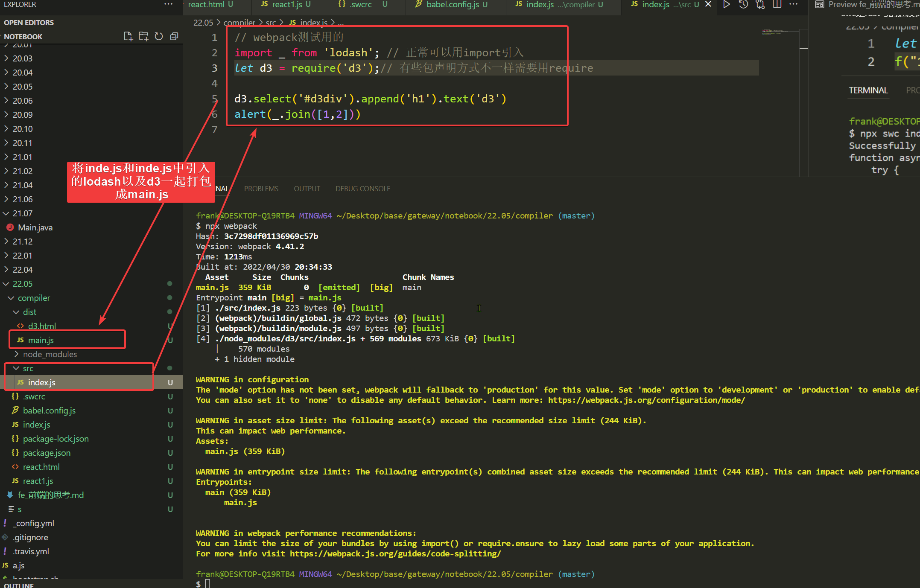Collapse the 21.07 folder
This screenshot has height=588, width=920.
pyautogui.click(x=6, y=213)
